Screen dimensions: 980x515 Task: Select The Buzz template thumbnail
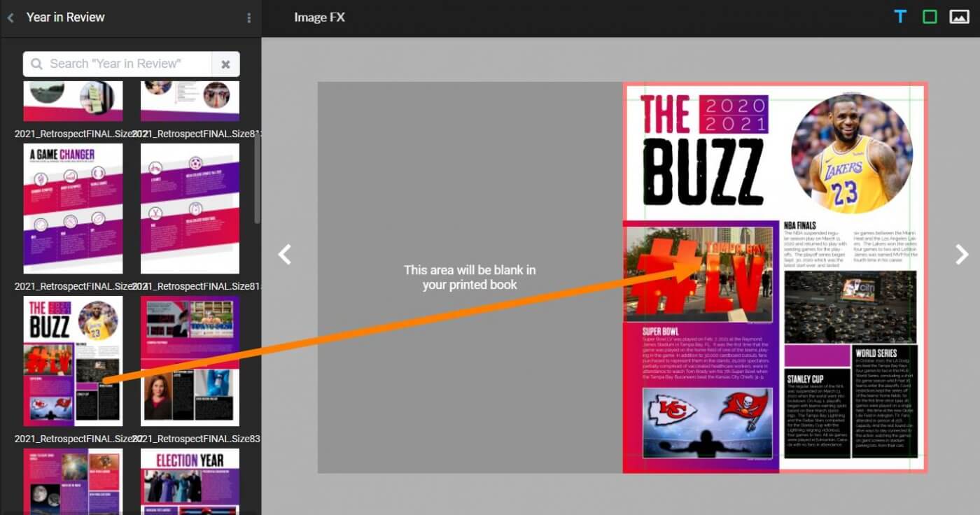pyautogui.click(x=73, y=361)
